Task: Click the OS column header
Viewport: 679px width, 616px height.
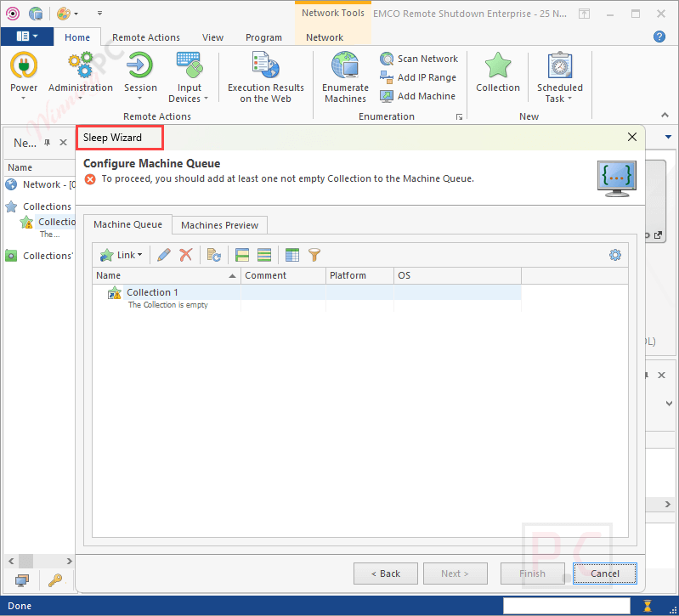Action: coord(457,275)
